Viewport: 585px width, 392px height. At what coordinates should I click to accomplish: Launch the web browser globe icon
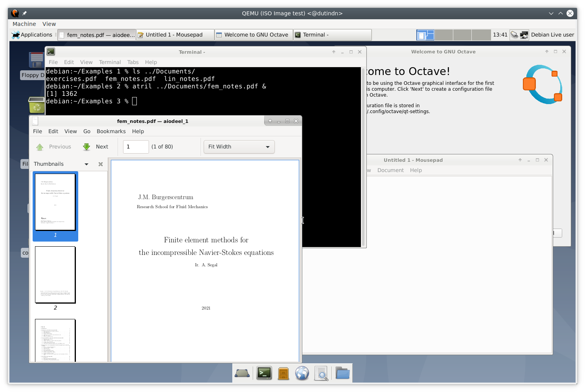click(302, 373)
